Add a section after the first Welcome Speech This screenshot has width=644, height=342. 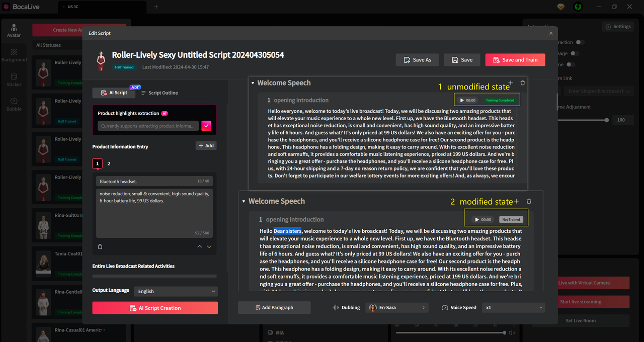[x=511, y=83]
